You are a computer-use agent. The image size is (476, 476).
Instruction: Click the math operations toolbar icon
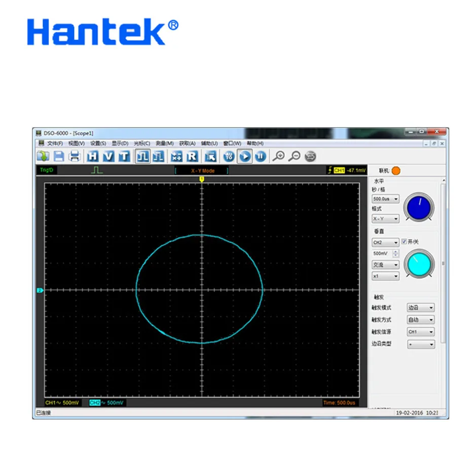[176, 156]
